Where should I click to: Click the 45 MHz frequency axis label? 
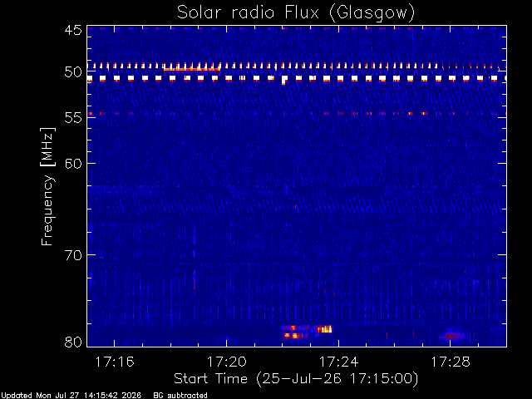pos(73,30)
